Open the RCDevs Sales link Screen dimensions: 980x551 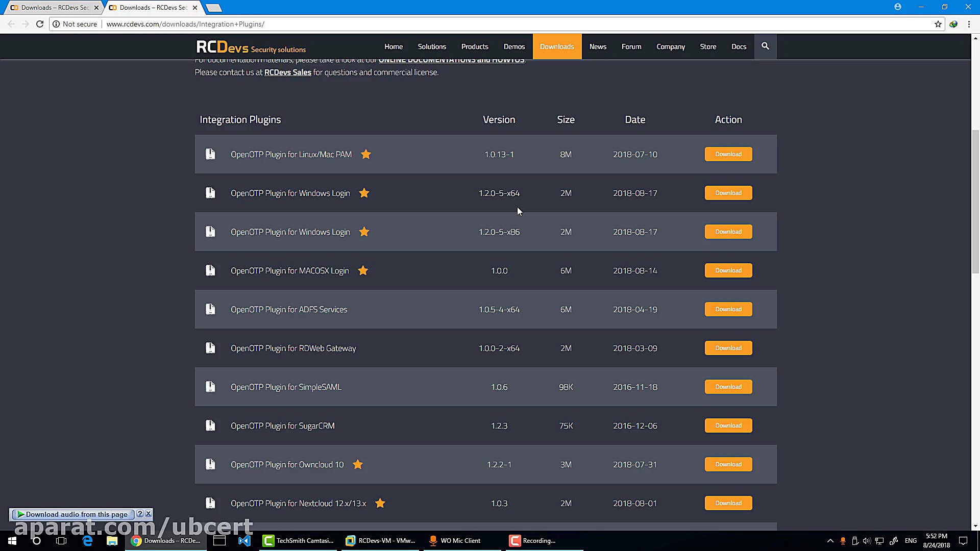(287, 72)
